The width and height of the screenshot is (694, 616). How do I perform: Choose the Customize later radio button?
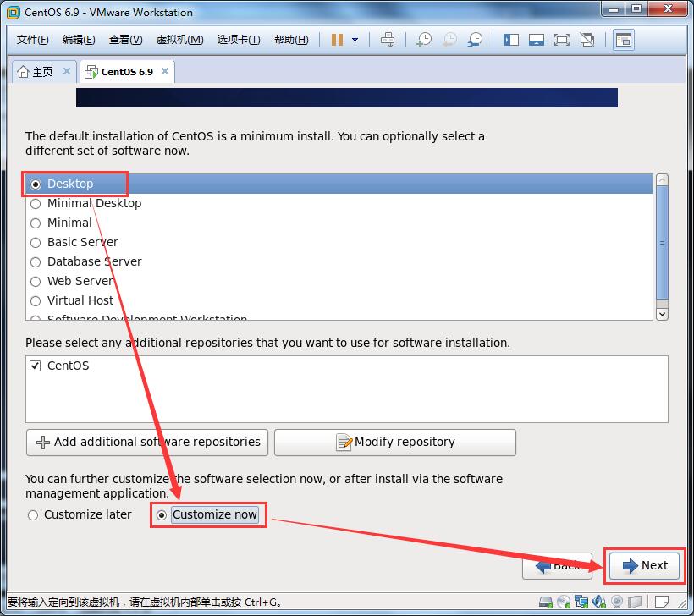click(x=33, y=515)
